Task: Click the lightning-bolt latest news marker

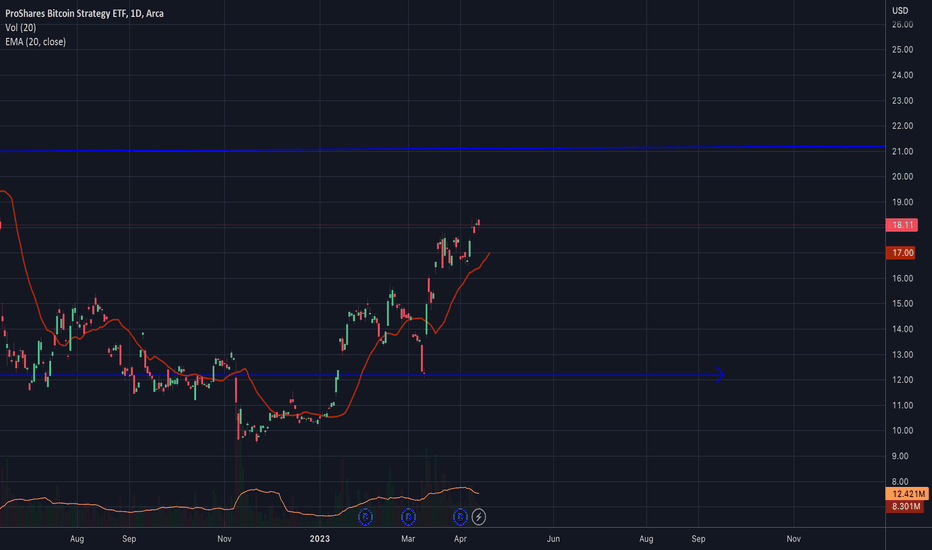Action: click(478, 517)
